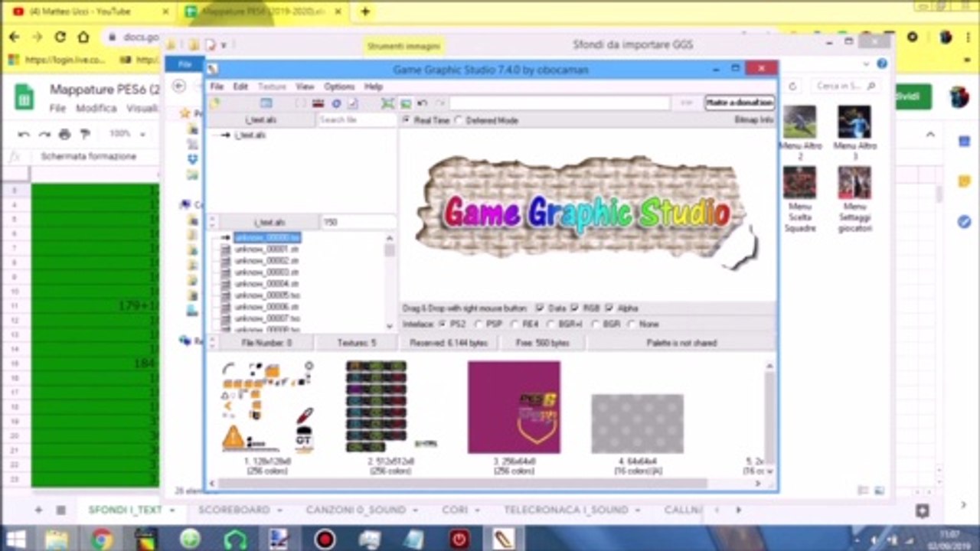Open the SFONDI I_TEXT tab dropdown arrow
Viewport: 980px width, 551px height.
coord(172,510)
